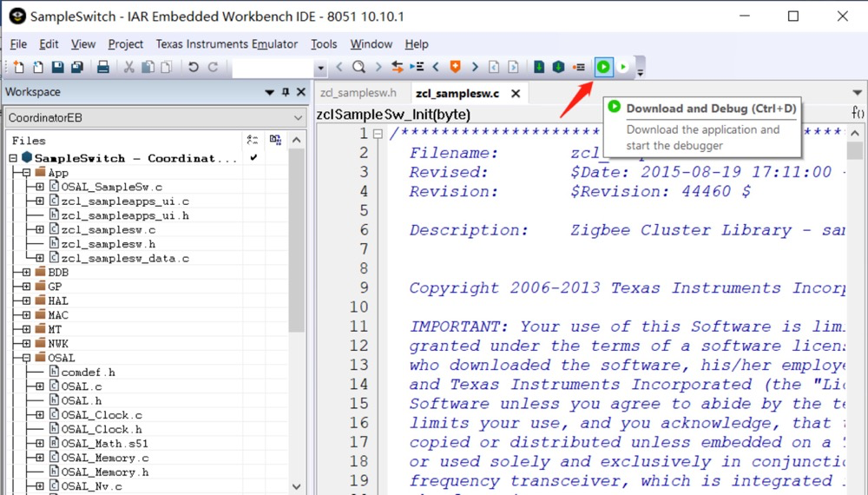Print the document with the printer icon
868x495 pixels.
pyautogui.click(x=103, y=67)
